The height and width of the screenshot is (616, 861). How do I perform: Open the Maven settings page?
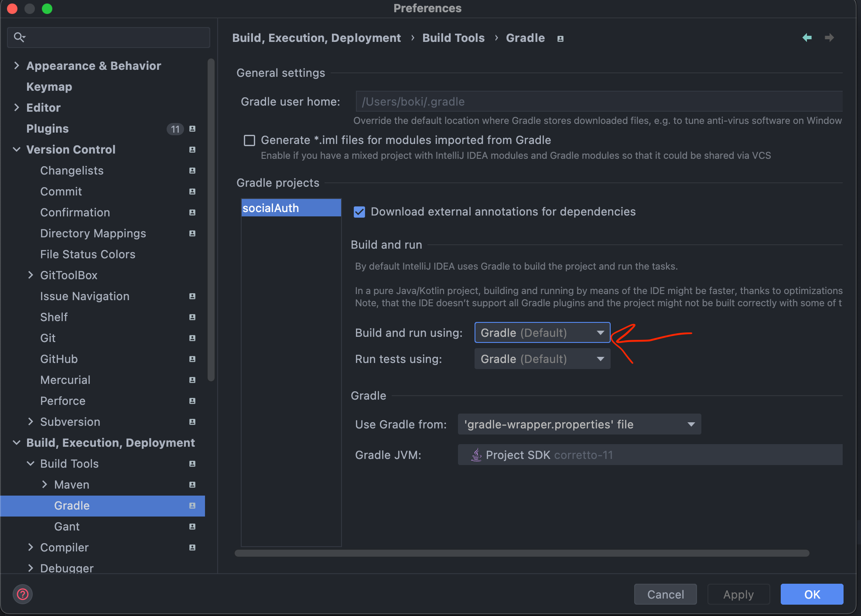pos(72,485)
